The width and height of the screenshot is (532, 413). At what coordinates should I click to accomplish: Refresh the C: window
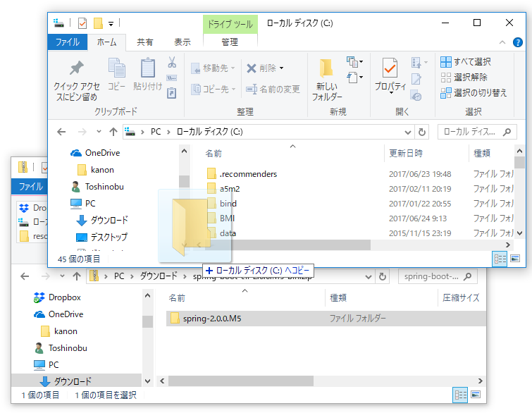422,132
